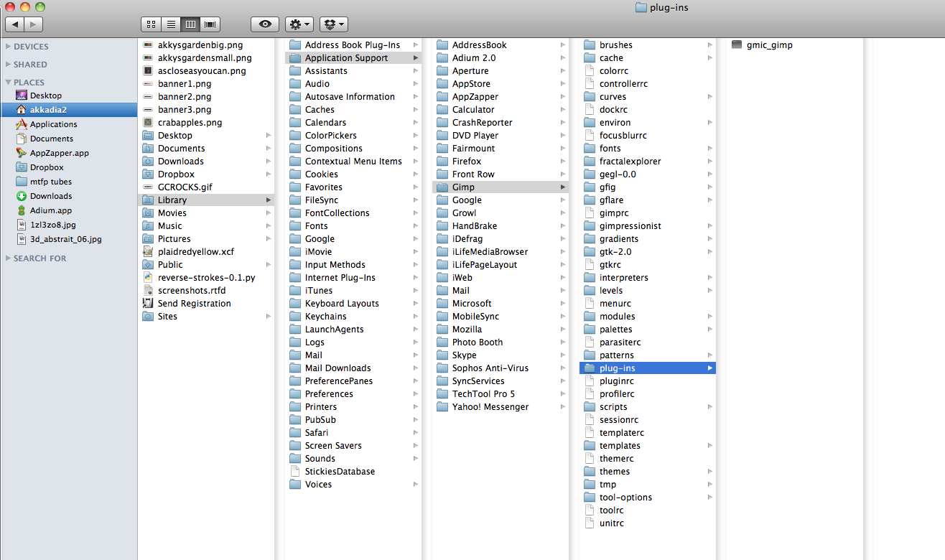The image size is (945, 560).
Task: Select the GCROCKS.gif file name
Action: click(185, 187)
